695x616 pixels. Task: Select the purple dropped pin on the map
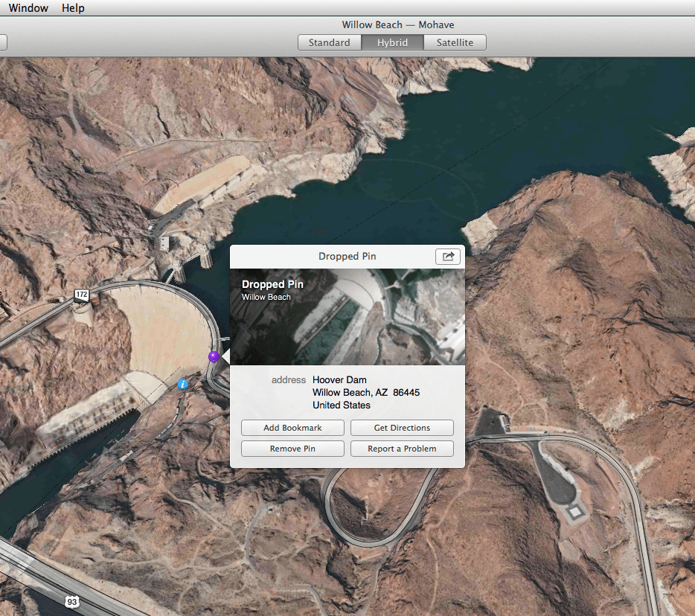(x=214, y=356)
